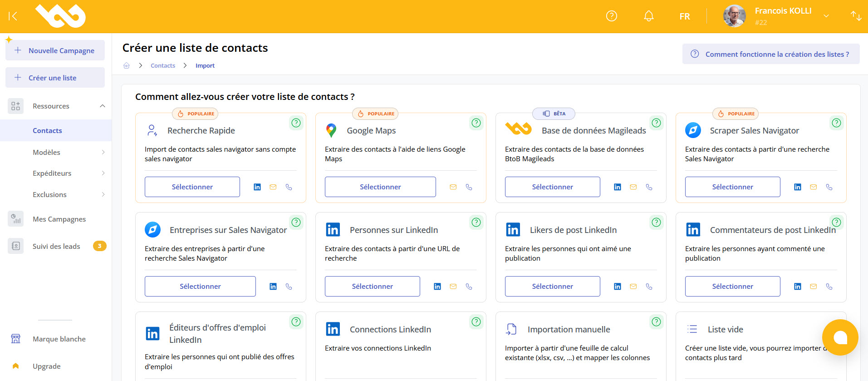Select the Google Maps option
Screen dimensions: 868x381
(380, 187)
